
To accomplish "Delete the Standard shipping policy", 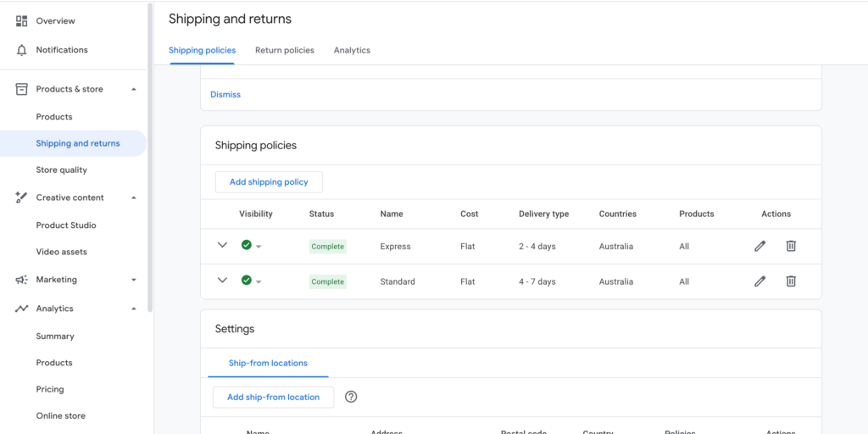I will click(791, 281).
